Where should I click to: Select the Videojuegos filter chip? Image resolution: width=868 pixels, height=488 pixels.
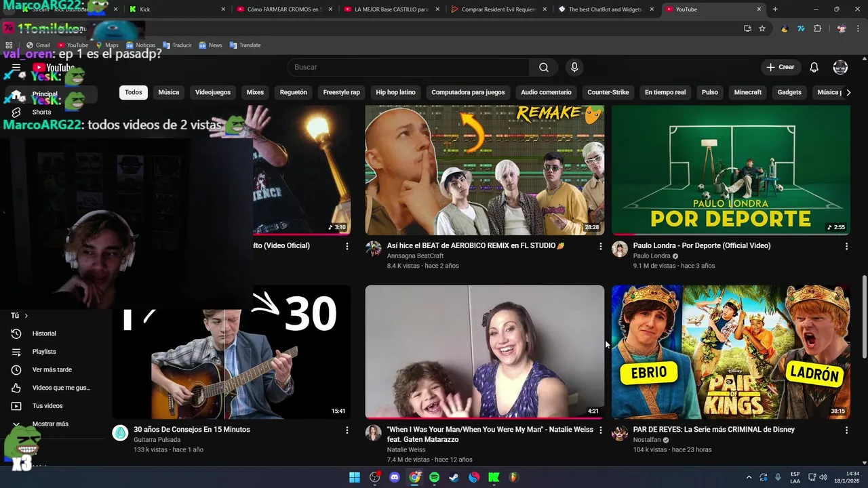coord(213,92)
